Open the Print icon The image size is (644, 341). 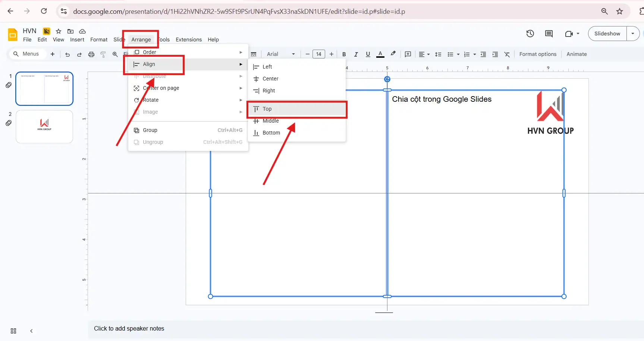click(x=91, y=54)
